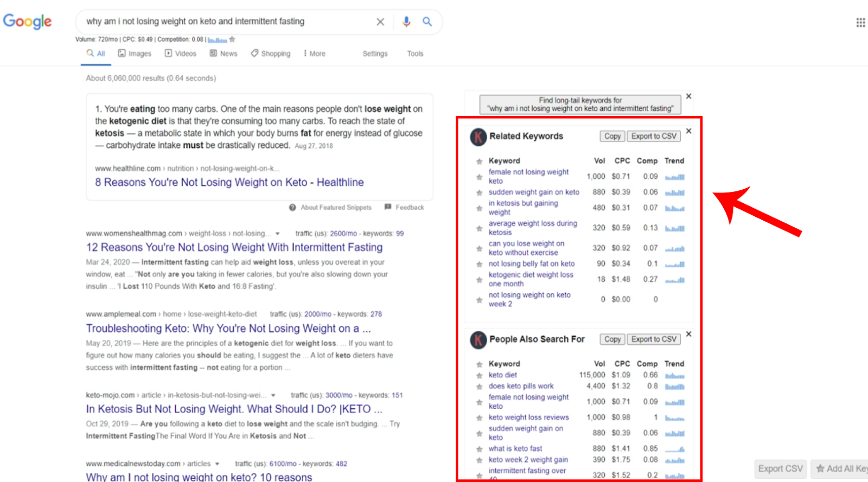Star the 'not losing weight on keto week 2' keyword
This screenshot has width=868, height=482.
[479, 300]
